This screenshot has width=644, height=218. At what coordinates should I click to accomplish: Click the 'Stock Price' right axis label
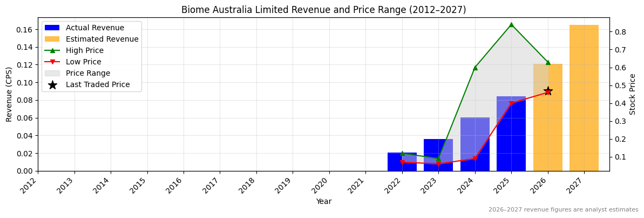[633, 94]
